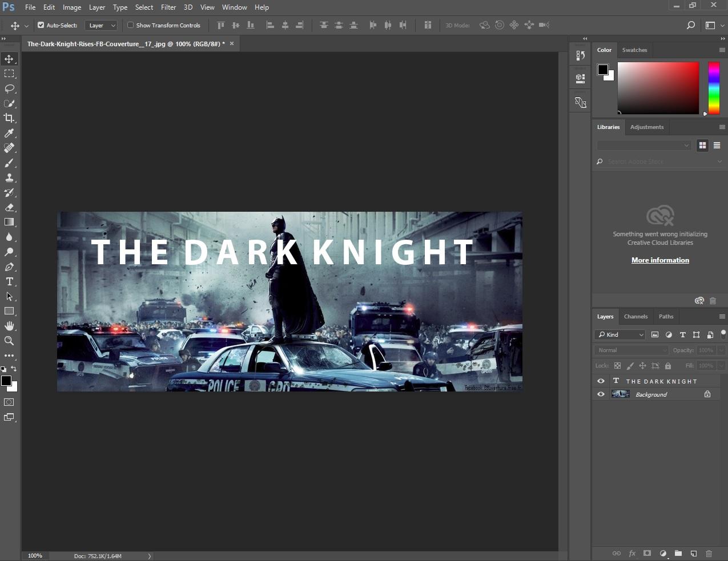Image resolution: width=728 pixels, height=561 pixels.
Task: Open the More information link
Action: [x=660, y=260]
